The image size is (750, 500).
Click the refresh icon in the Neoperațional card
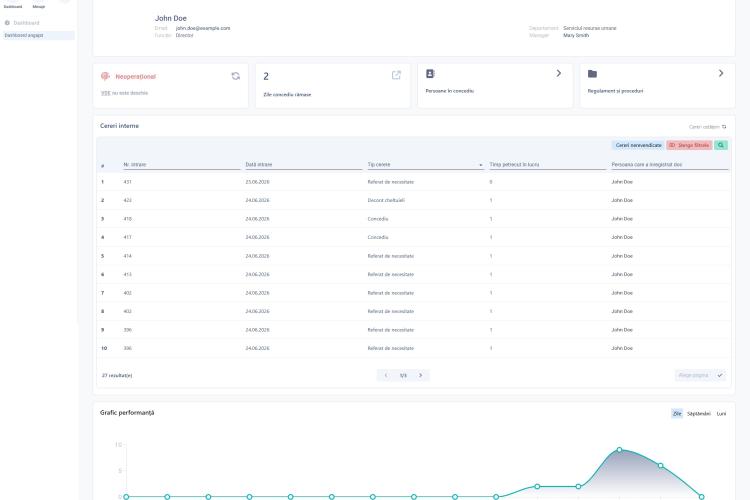click(235, 76)
